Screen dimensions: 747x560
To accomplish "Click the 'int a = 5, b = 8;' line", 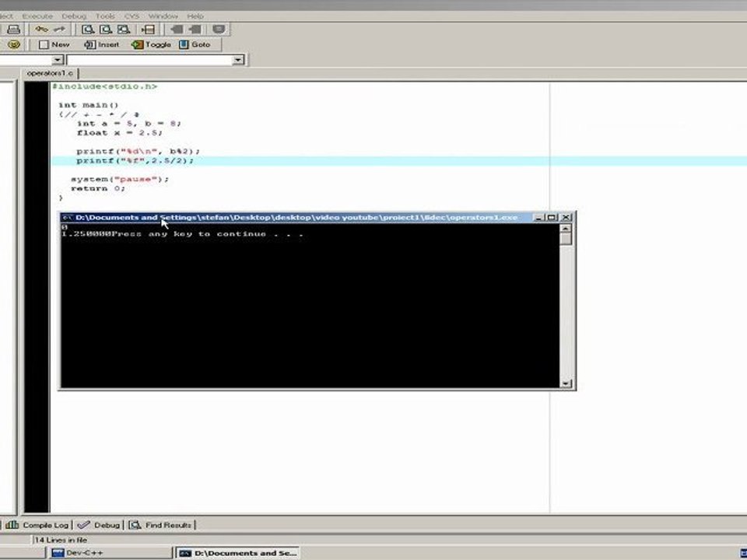I will pyautogui.click(x=129, y=124).
